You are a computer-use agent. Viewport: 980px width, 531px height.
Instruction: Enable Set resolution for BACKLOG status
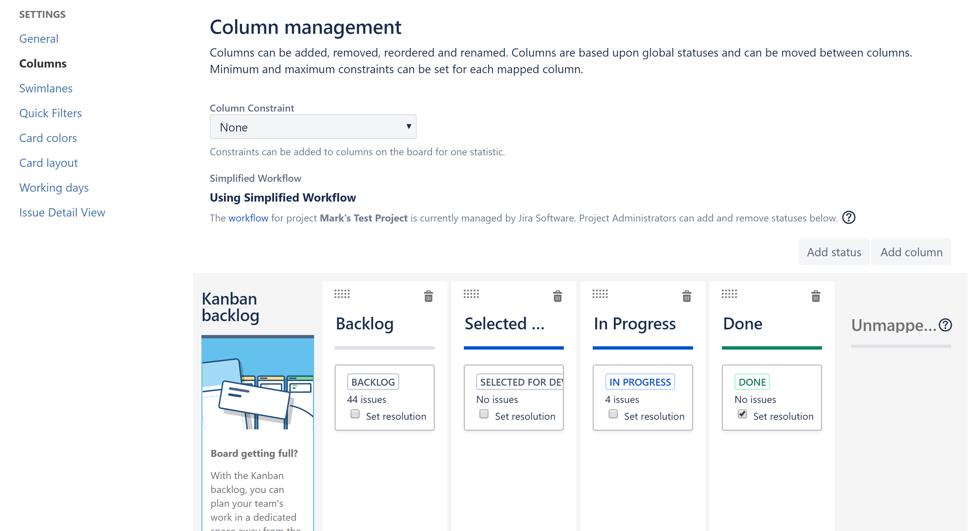pos(355,414)
